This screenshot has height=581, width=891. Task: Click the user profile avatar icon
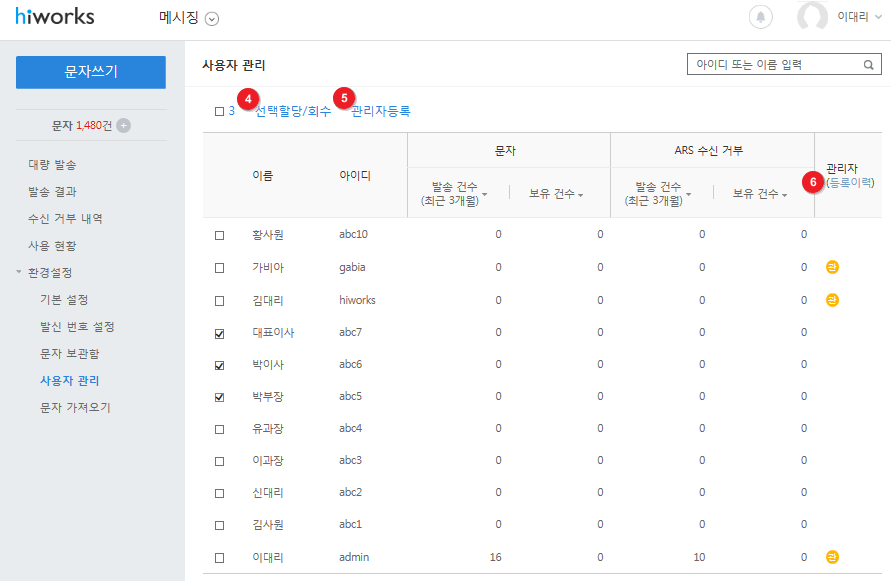coord(812,17)
